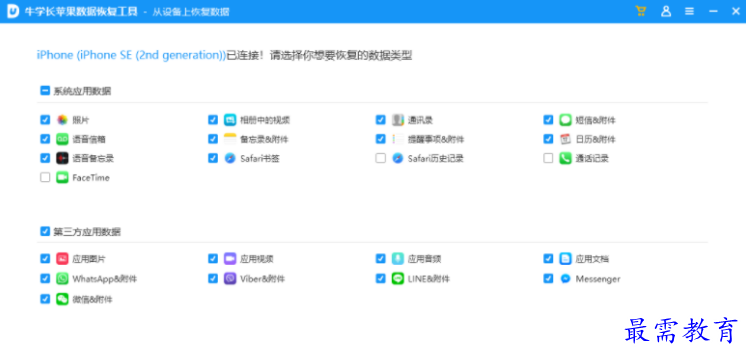Image resolution: width=746 pixels, height=362 pixels.
Task: Enable the Safari历史记录 checkbox
Action: pyautogui.click(x=381, y=158)
